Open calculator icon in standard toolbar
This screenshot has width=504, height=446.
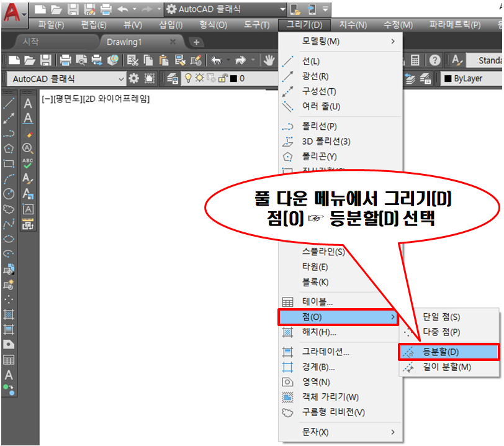[415, 60]
